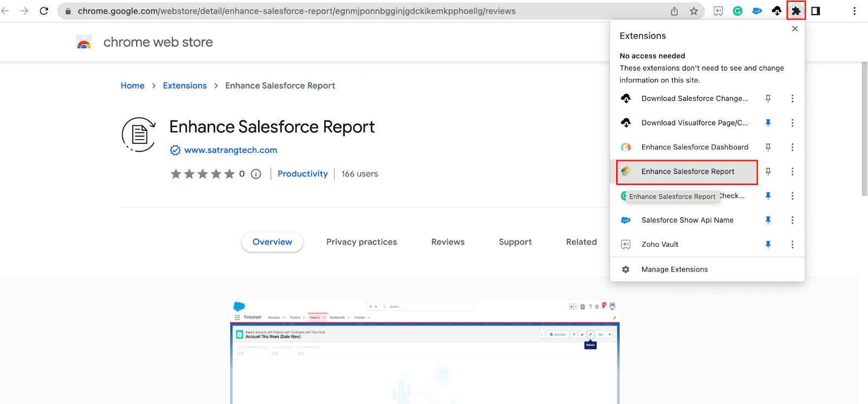Click the site lock icon
Viewport: 868px width, 404px height.
click(x=68, y=11)
